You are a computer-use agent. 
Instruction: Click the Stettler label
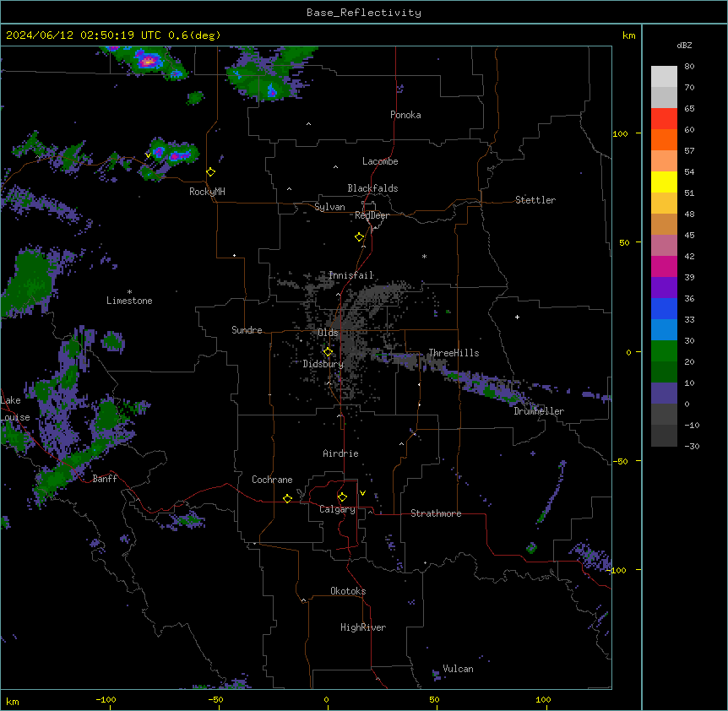point(535,200)
